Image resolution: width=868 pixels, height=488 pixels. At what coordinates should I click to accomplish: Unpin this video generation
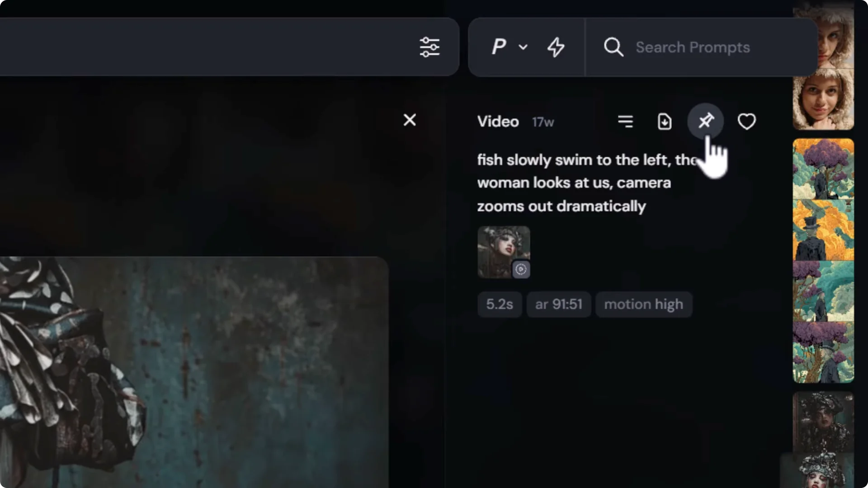(705, 121)
